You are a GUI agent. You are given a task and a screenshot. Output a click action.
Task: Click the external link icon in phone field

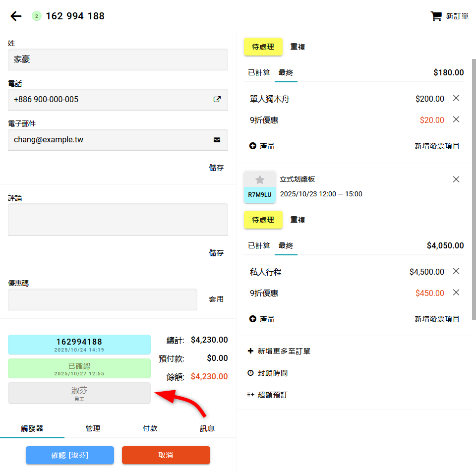[217, 99]
